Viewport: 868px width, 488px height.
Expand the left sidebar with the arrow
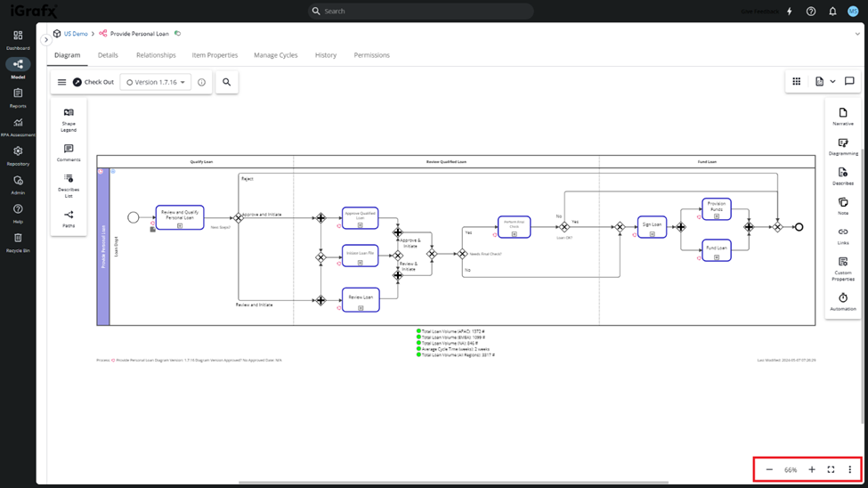pos(46,39)
